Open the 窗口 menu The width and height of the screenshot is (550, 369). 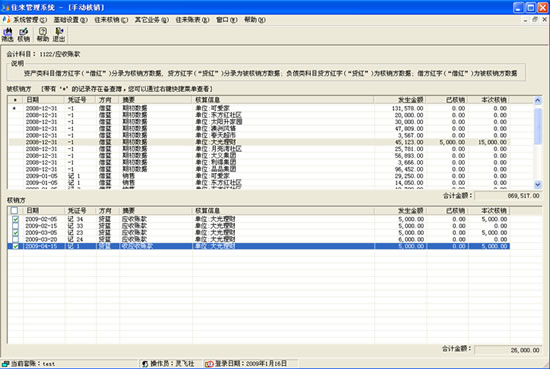click(227, 20)
